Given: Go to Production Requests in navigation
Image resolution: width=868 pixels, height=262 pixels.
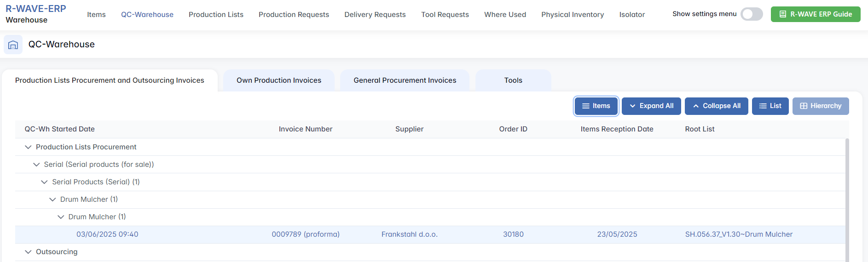Looking at the screenshot, I should [x=294, y=15].
